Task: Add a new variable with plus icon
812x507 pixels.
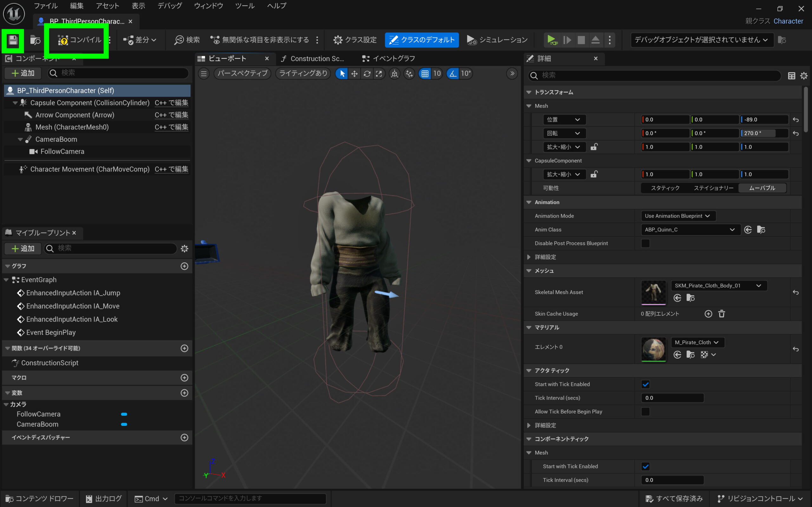Action: click(x=184, y=393)
